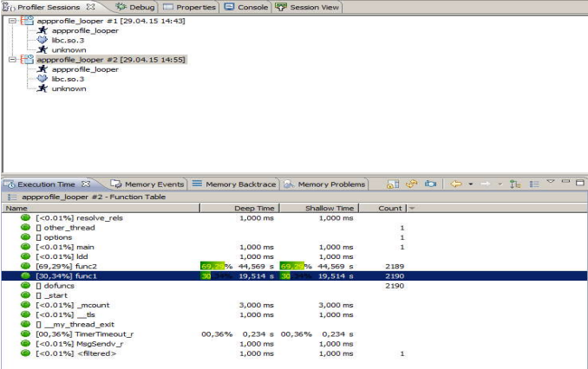Click the camera snapshot toolbar icon

(x=430, y=184)
